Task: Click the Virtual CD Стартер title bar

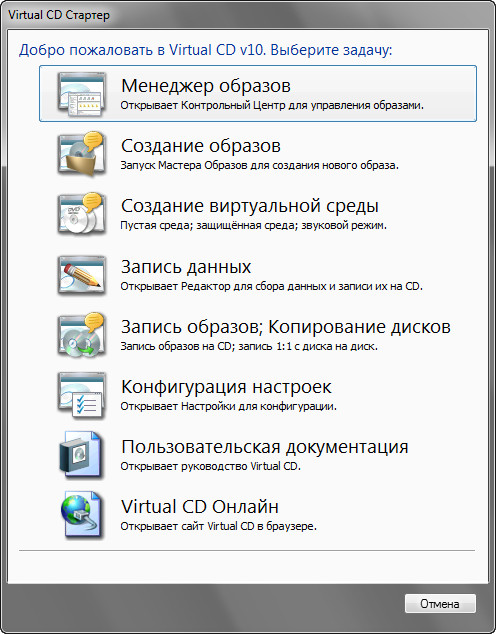Action: (248, 15)
